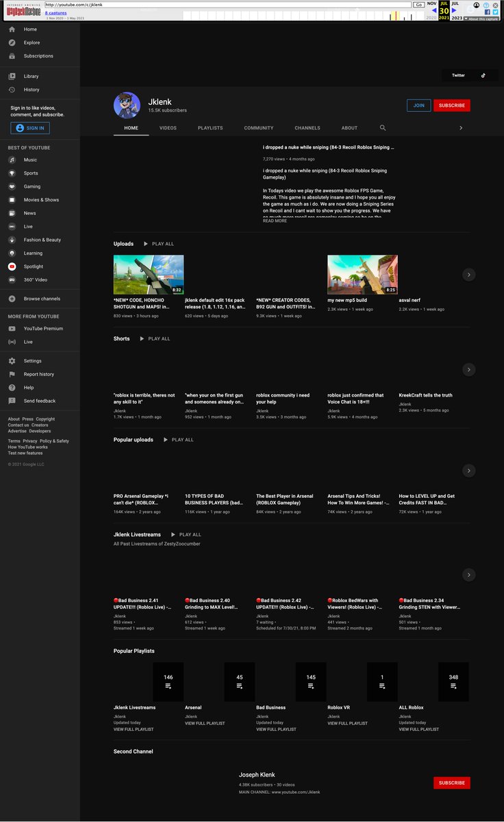
Task: Play all Uploads
Action: click(x=158, y=244)
